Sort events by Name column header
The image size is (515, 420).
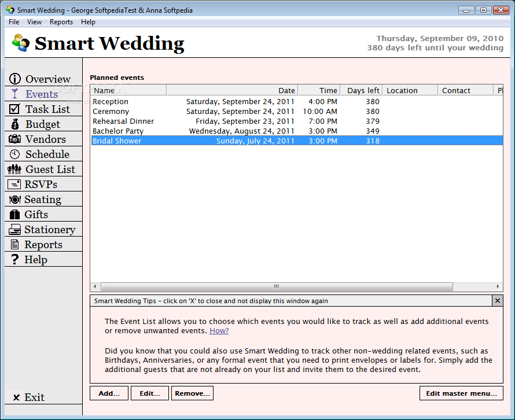pyautogui.click(x=128, y=90)
